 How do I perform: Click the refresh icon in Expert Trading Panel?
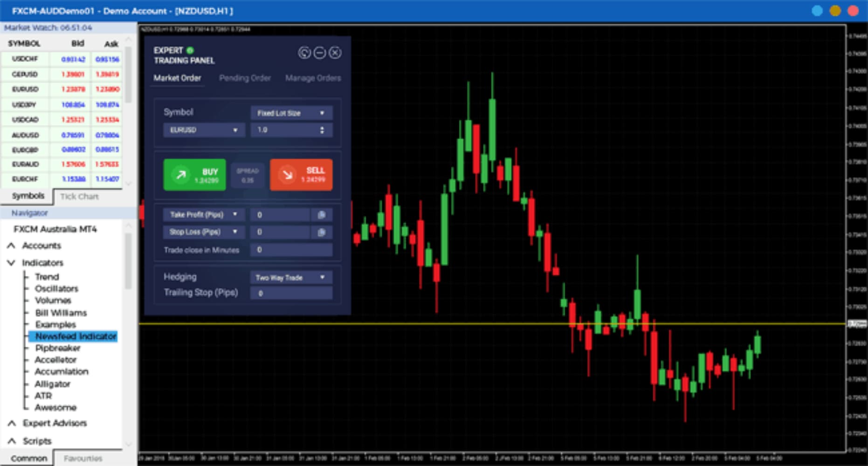coord(304,53)
